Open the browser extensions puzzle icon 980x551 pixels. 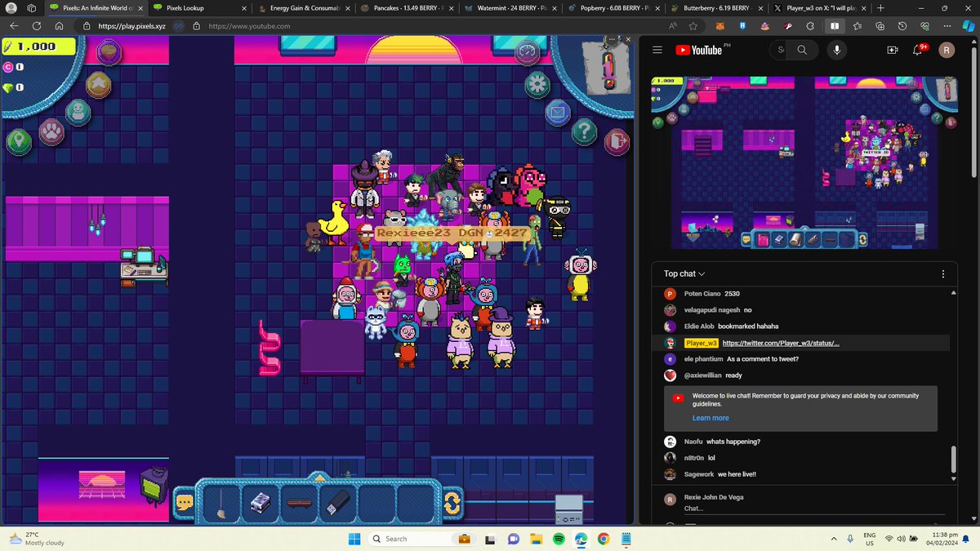(x=811, y=26)
